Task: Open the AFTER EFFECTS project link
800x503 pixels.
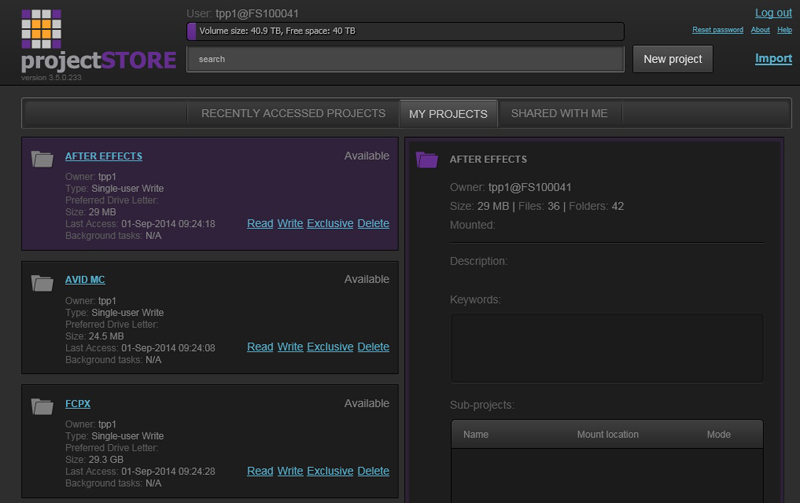Action: pos(103,156)
